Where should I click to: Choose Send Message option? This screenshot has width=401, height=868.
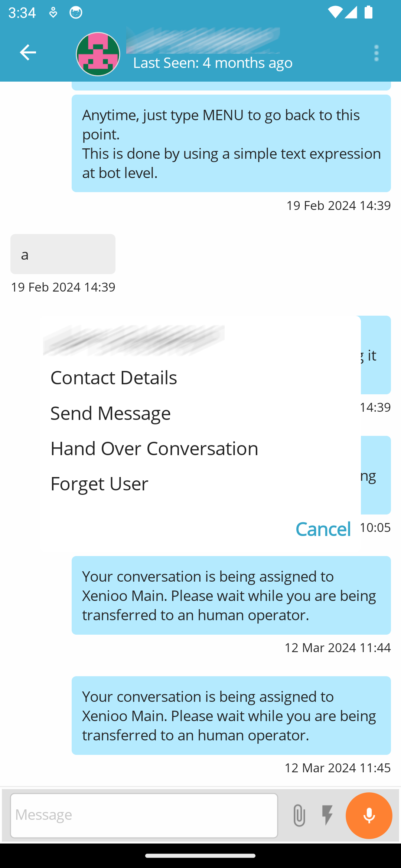point(111,413)
